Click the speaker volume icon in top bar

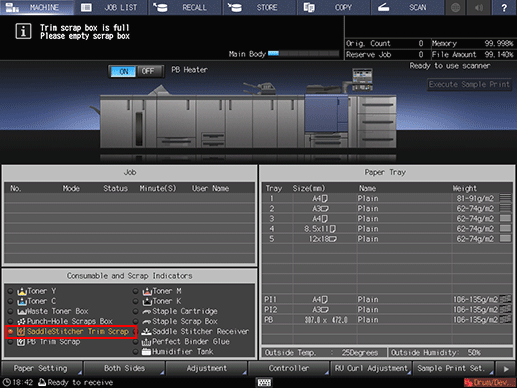point(479,7)
